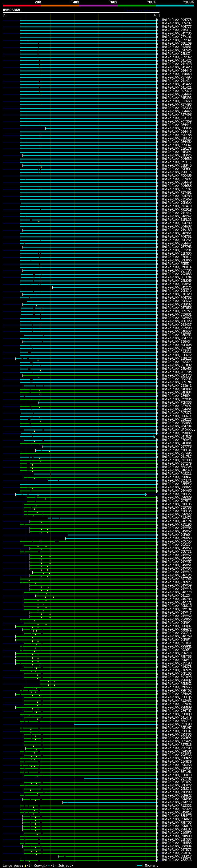Select the UniRef100_Q9XF73 label
The image size is (197, 868).
coord(177,375)
